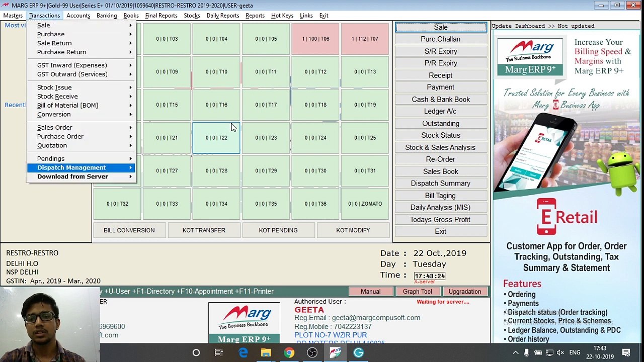Open Google Chrome from taskbar
The image size is (644, 362).
(289, 353)
